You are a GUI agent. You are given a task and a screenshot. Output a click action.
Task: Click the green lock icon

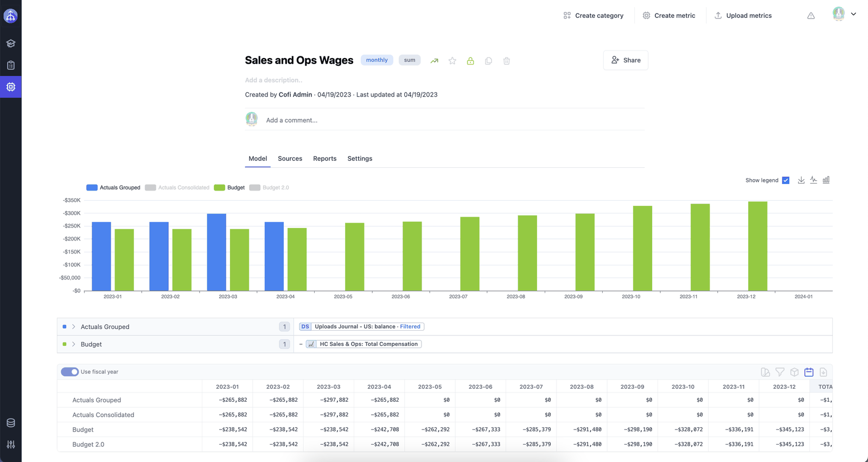(470, 61)
